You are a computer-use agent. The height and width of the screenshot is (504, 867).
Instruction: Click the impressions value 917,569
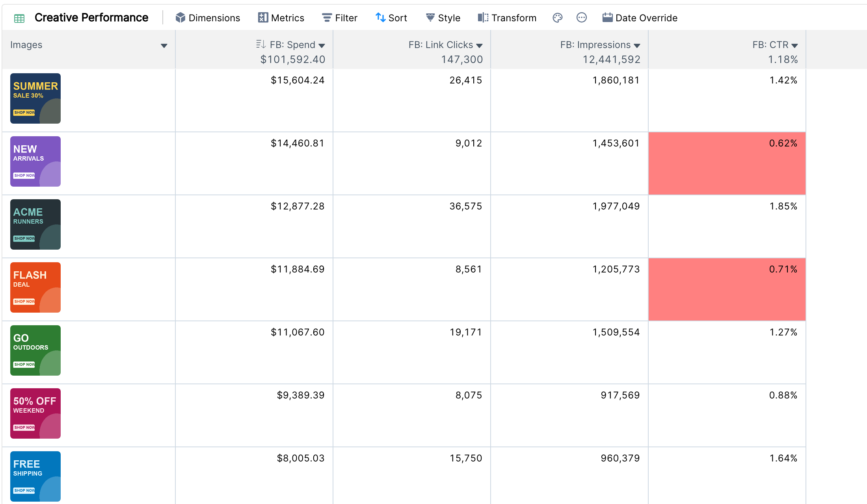point(620,395)
